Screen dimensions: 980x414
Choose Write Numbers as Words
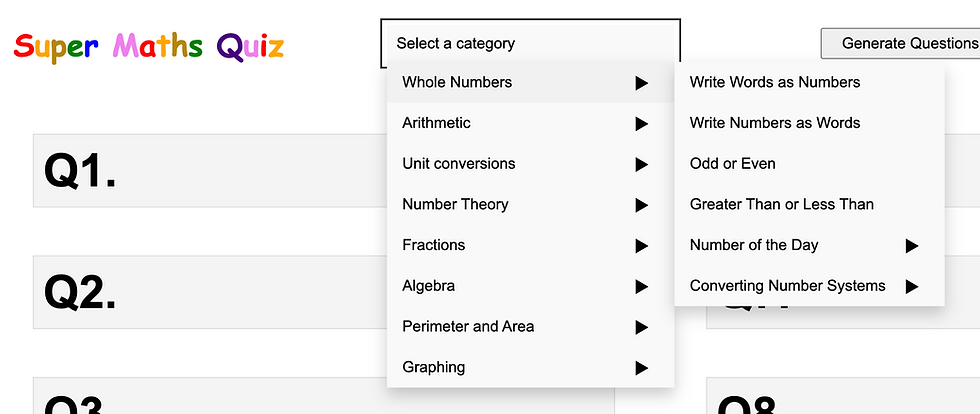click(x=775, y=123)
